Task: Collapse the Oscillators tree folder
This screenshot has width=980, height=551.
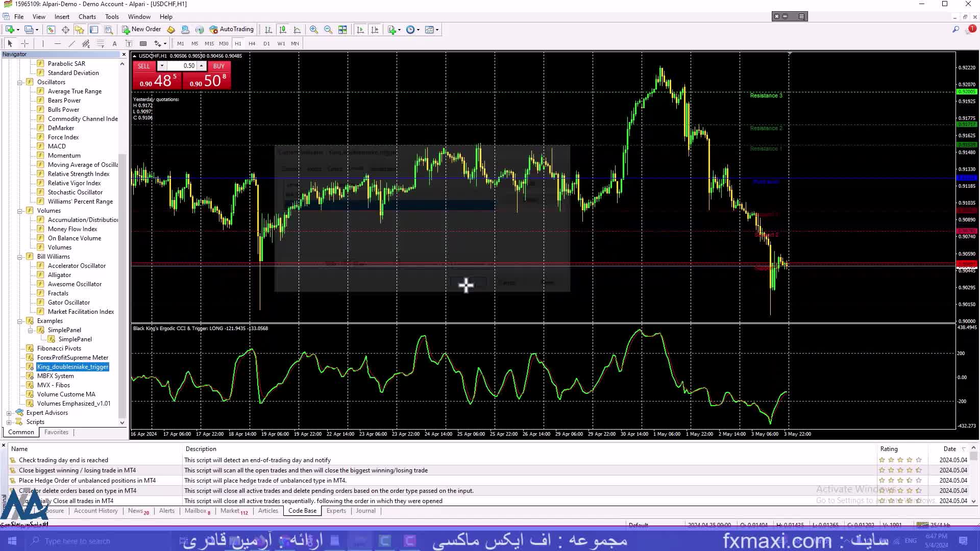Action: click(20, 82)
